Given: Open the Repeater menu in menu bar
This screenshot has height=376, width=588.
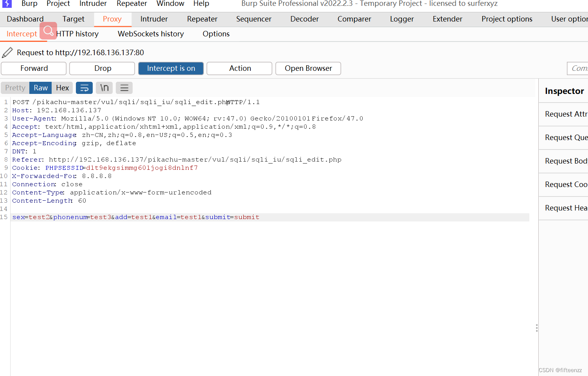Looking at the screenshot, I should 132,4.
